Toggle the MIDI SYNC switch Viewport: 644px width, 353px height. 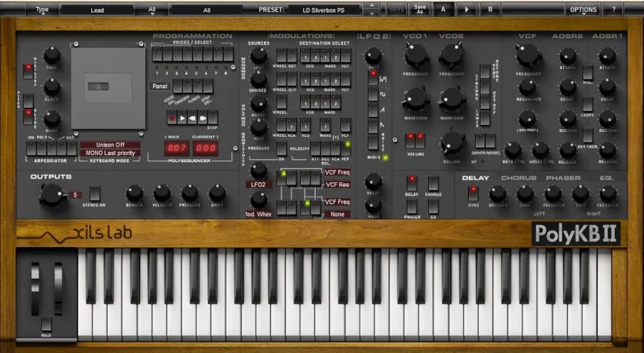pos(28,71)
